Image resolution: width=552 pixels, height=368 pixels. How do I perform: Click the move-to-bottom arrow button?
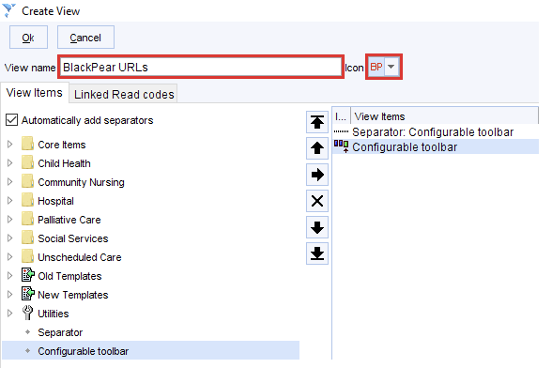[x=317, y=254]
